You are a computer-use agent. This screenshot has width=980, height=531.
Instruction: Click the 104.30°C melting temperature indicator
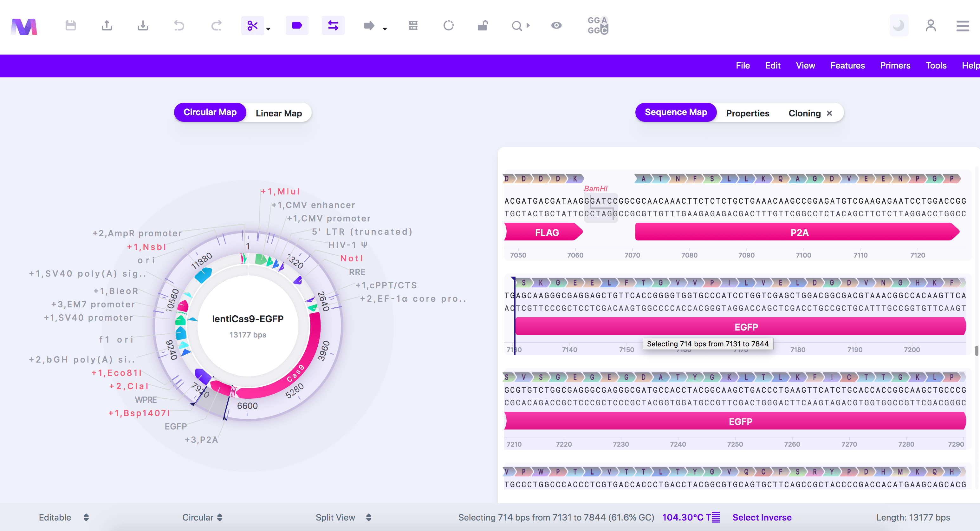click(691, 517)
